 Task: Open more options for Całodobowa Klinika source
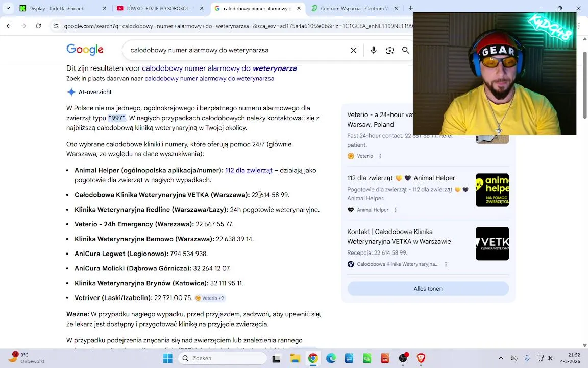[x=446, y=264]
